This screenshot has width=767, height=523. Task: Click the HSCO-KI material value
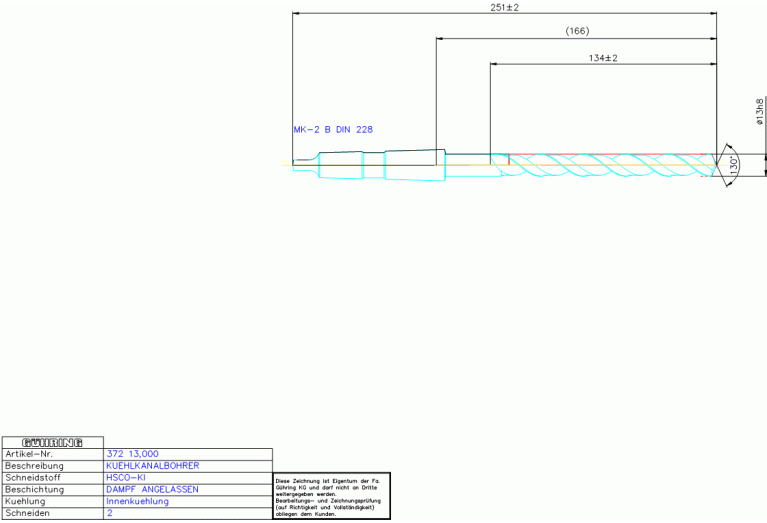(x=126, y=478)
